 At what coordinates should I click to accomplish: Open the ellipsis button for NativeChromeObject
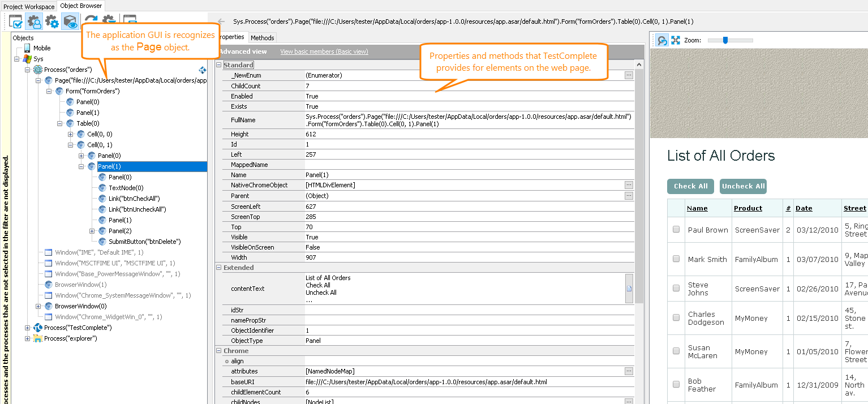(x=629, y=185)
